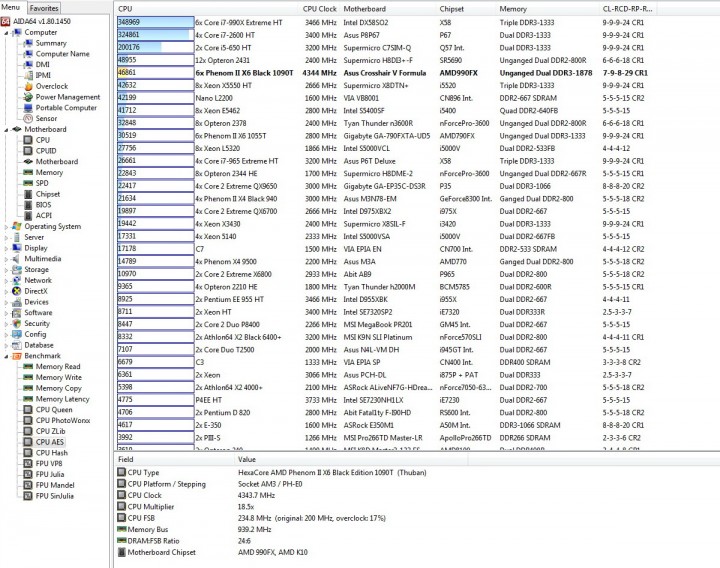Select the DirectX icon
720x568 pixels.
pos(17,291)
